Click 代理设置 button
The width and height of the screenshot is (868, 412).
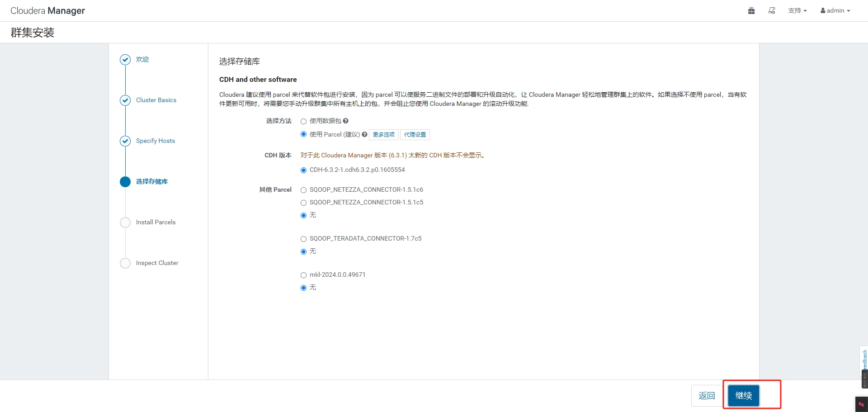coord(415,135)
